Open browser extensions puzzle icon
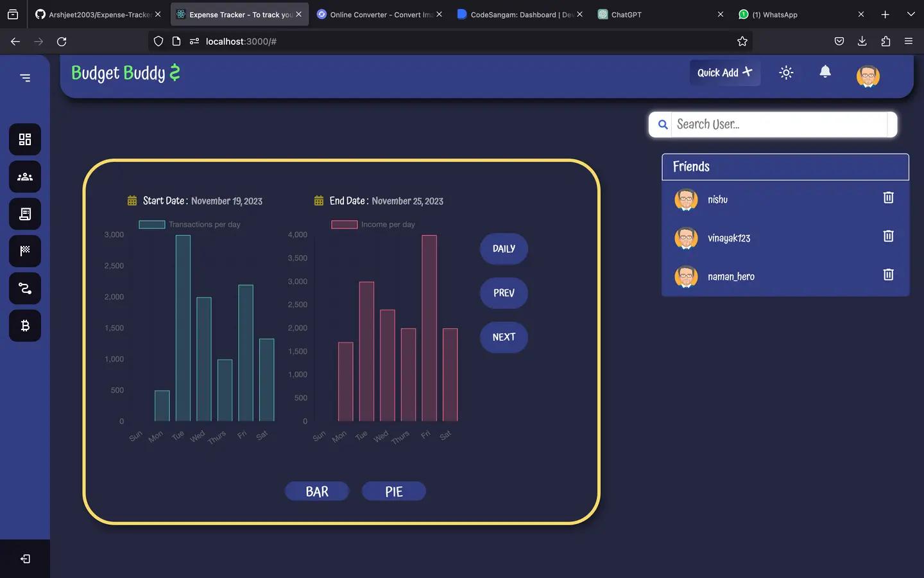The image size is (924, 578). tap(886, 41)
